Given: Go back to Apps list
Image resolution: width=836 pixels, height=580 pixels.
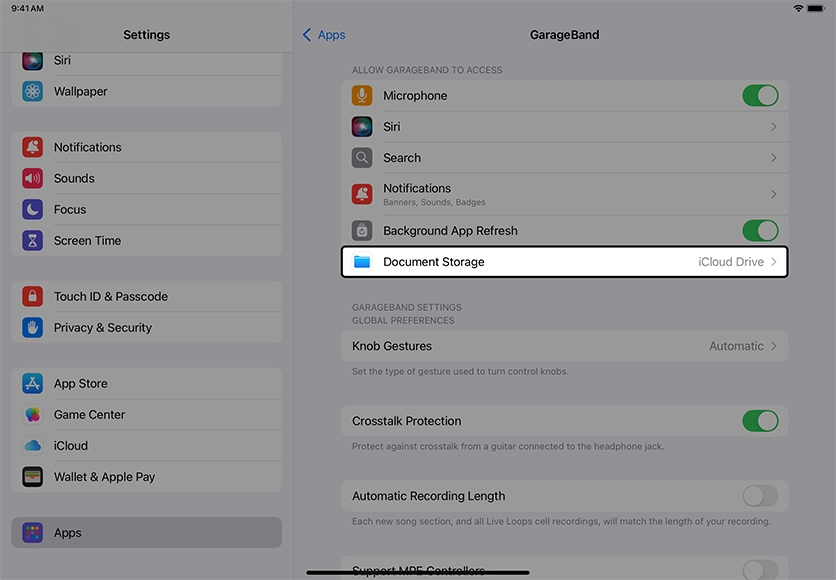Looking at the screenshot, I should (x=324, y=35).
